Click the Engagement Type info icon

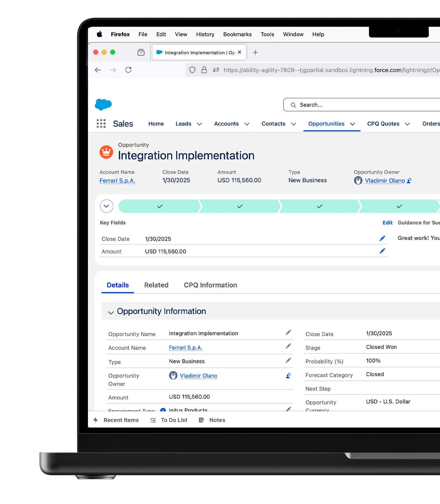click(x=163, y=410)
